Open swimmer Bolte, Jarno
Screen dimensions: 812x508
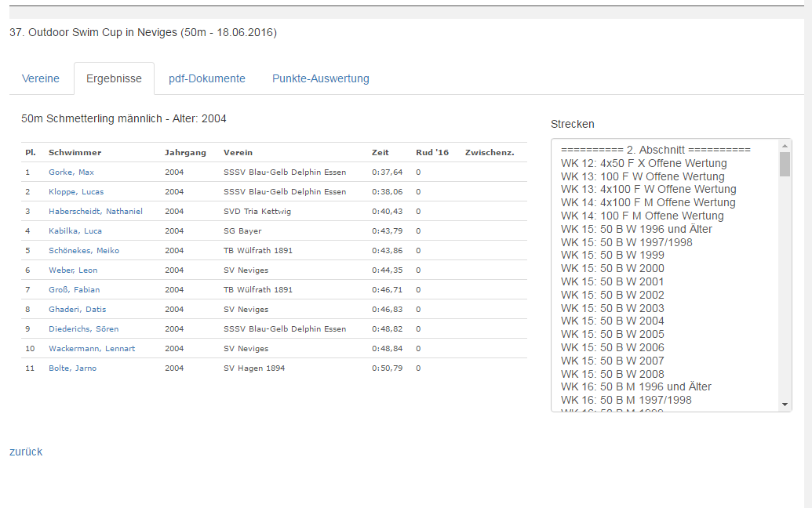point(72,368)
